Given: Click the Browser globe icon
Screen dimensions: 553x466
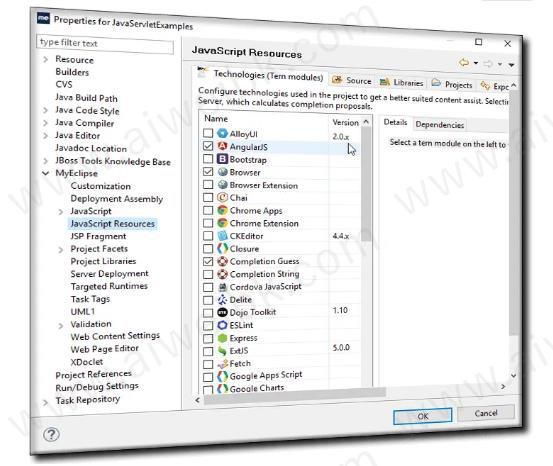Looking at the screenshot, I should pos(222,172).
